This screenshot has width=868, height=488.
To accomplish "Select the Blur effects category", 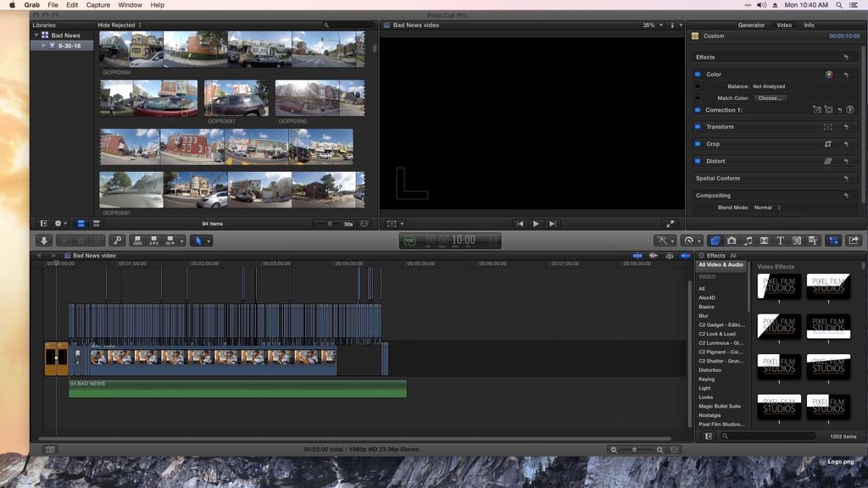I will pyautogui.click(x=703, y=315).
